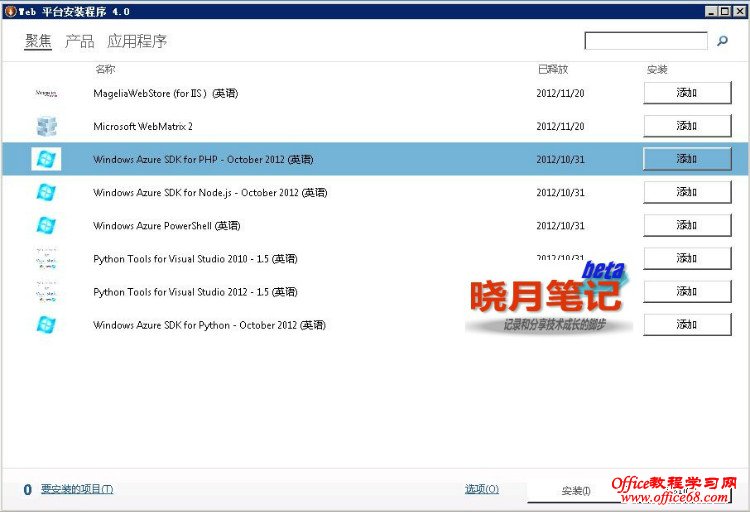Viewport: 750px width, 512px height.
Task: Click the Python Tools 2010 row icon
Action: coord(46,258)
